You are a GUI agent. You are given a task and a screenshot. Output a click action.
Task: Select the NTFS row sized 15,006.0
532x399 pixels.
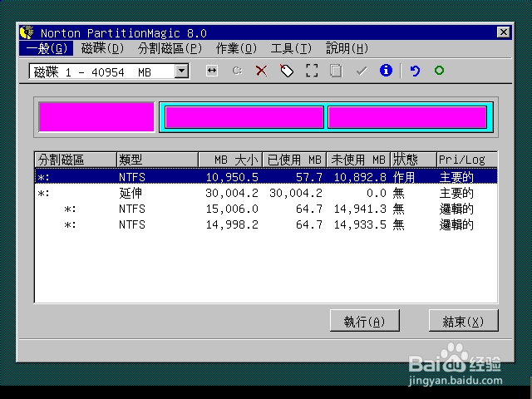point(266,209)
